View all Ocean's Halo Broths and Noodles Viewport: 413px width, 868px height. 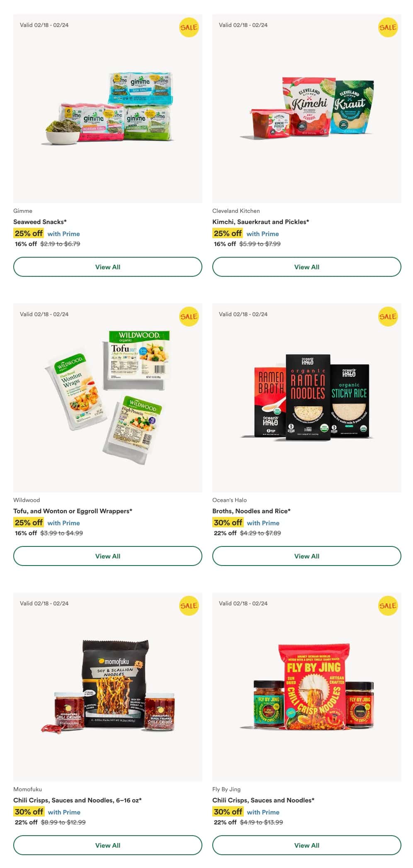[307, 556]
